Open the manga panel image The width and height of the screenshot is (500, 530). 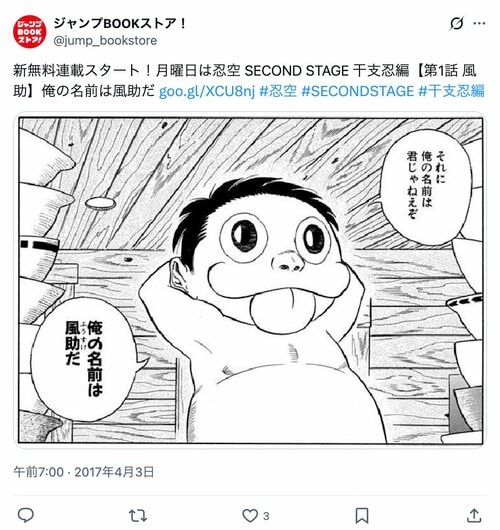click(250, 280)
